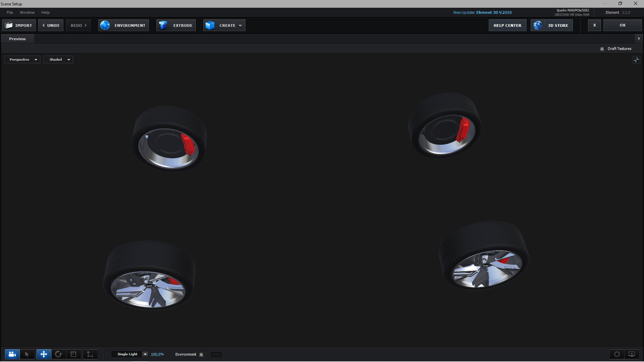This screenshot has height=362, width=644.
Task: Select the anchor point axis tool
Action: coord(90,354)
